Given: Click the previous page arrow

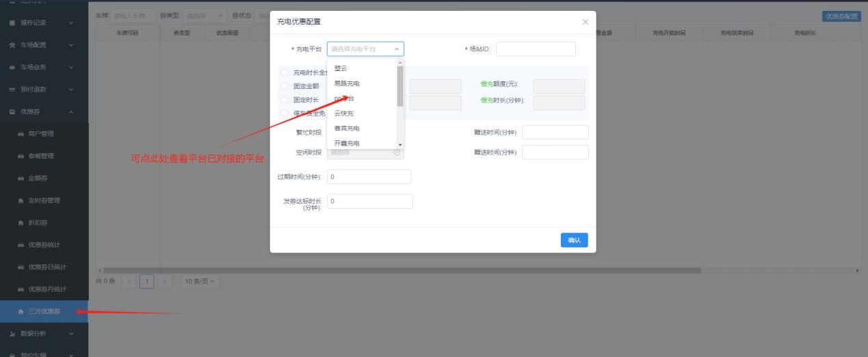Looking at the screenshot, I should click(x=129, y=281).
